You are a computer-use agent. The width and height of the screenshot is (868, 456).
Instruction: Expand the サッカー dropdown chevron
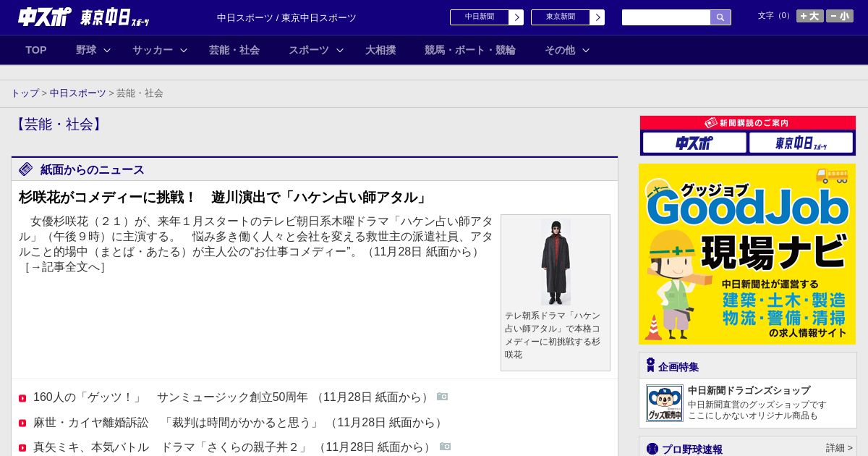click(184, 51)
